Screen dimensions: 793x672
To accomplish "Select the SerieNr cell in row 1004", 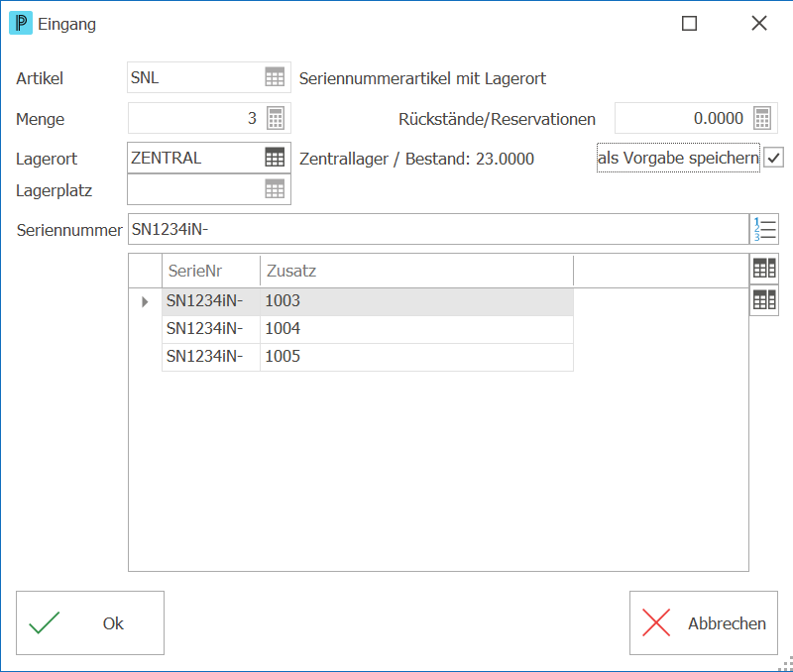I will click(x=211, y=330).
